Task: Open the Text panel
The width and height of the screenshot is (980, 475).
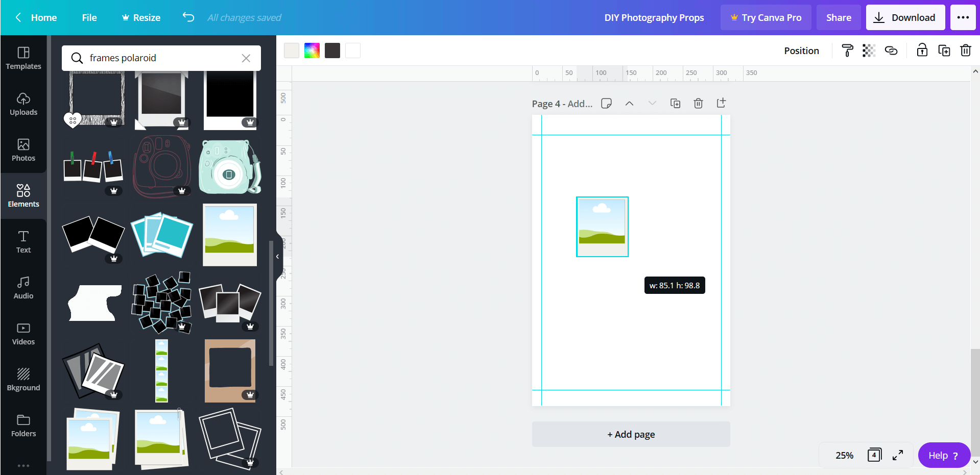Action: click(23, 241)
